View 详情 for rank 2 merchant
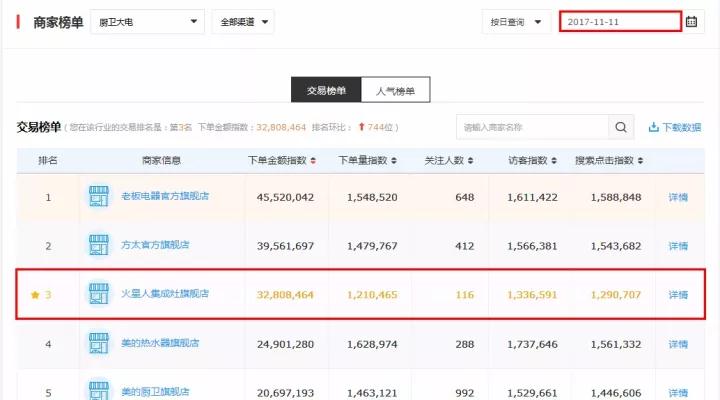This screenshot has height=400, width=720. [x=678, y=246]
